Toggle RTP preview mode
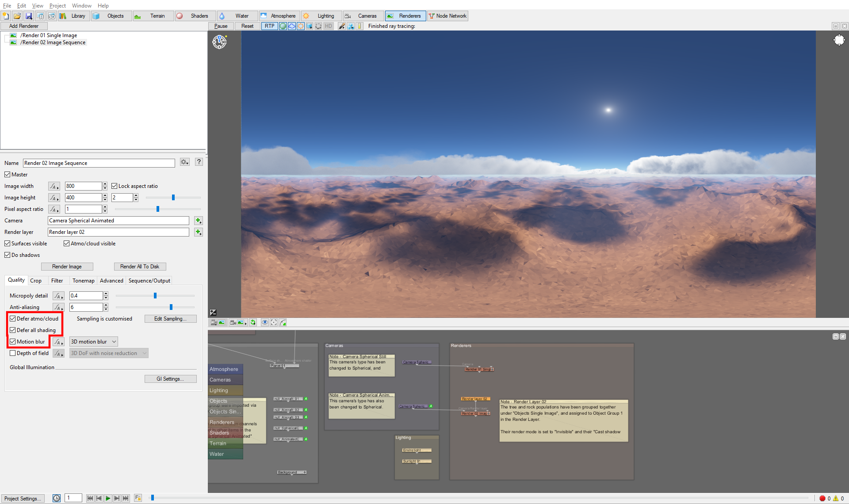The width and height of the screenshot is (849, 504). click(x=269, y=26)
